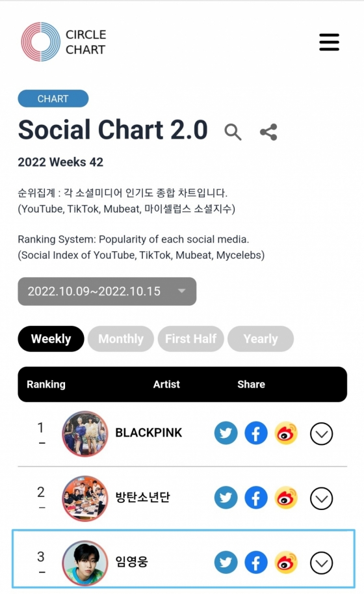Expand 임영웅 row details chevron
Image resolution: width=364 pixels, height=594 pixels.
[321, 563]
